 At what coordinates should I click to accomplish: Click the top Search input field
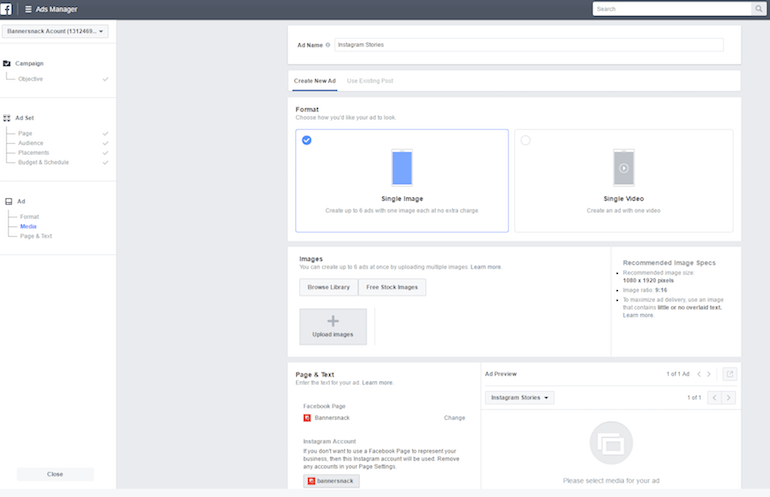(673, 9)
